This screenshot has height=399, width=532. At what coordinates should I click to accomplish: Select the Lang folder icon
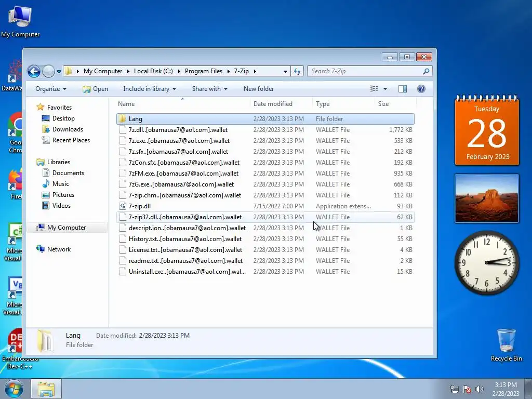click(x=123, y=119)
